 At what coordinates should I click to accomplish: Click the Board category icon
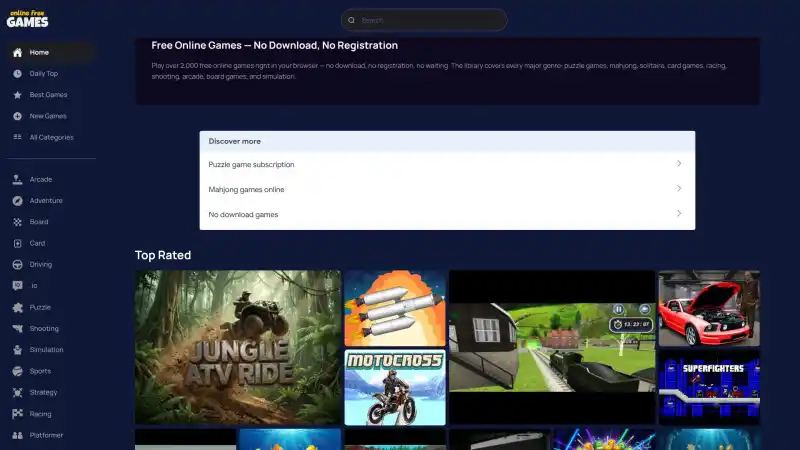click(x=17, y=222)
